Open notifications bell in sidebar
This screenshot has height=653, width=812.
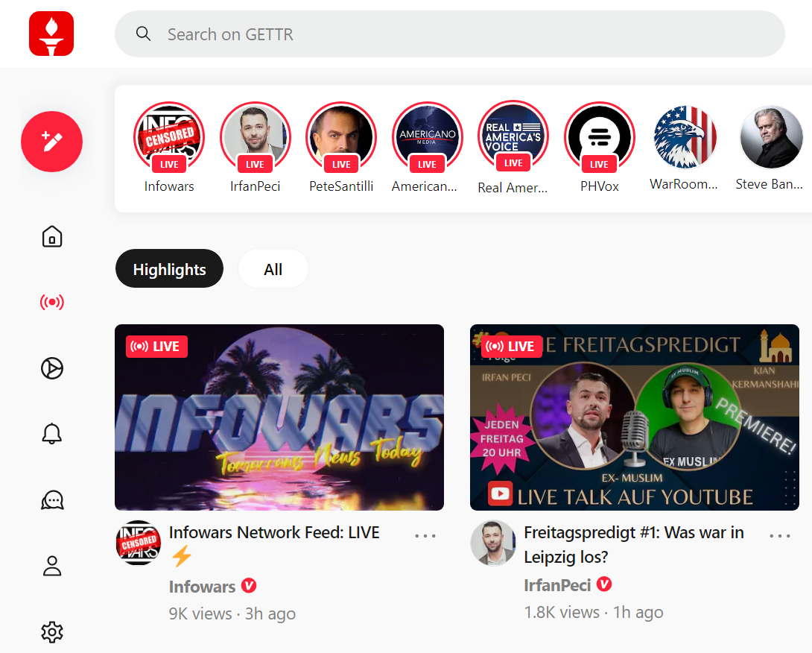point(52,434)
